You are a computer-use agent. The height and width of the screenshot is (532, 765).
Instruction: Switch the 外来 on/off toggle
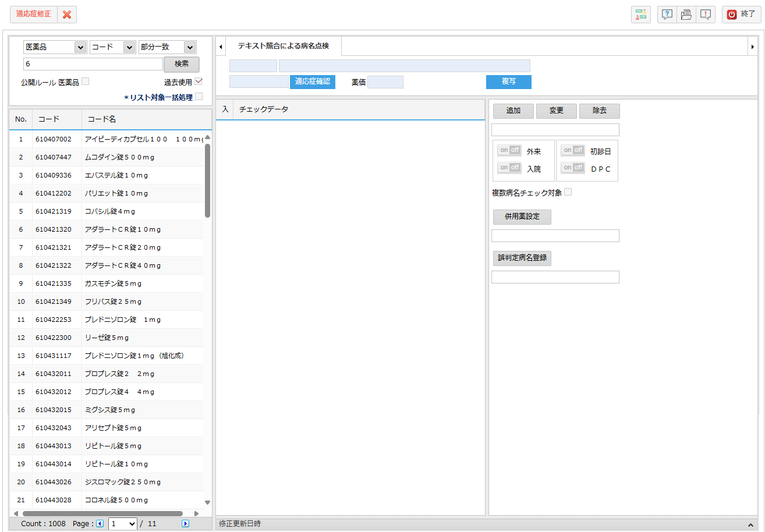click(509, 150)
